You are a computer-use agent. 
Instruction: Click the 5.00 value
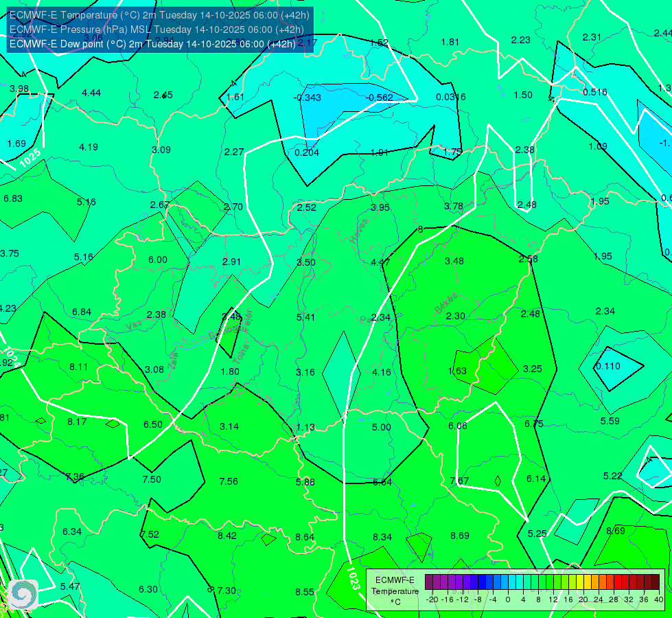pos(382,427)
